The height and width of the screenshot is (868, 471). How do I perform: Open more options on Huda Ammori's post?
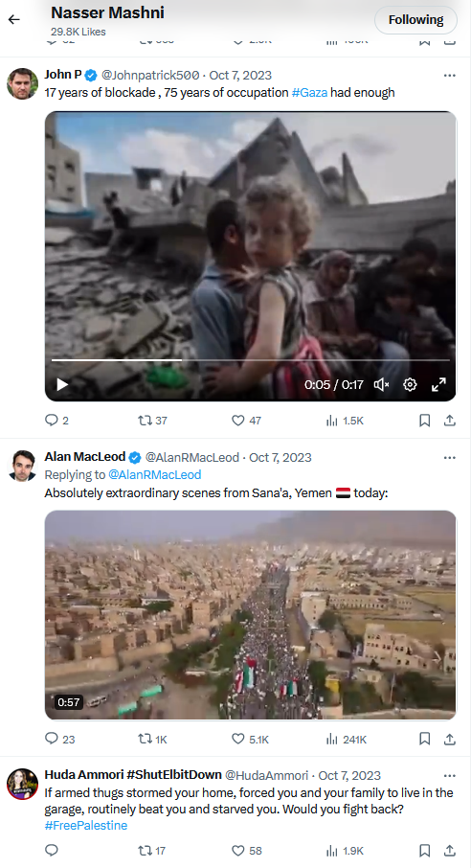click(x=449, y=776)
